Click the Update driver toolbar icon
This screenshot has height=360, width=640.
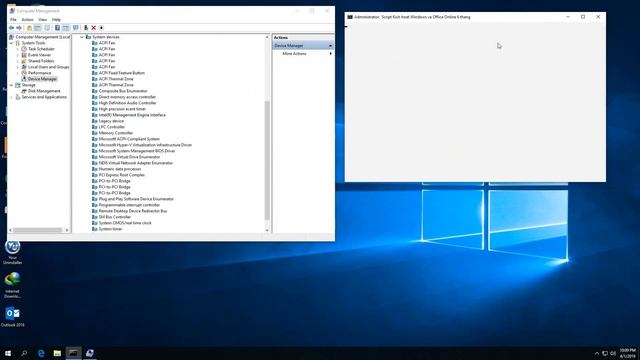86,28
